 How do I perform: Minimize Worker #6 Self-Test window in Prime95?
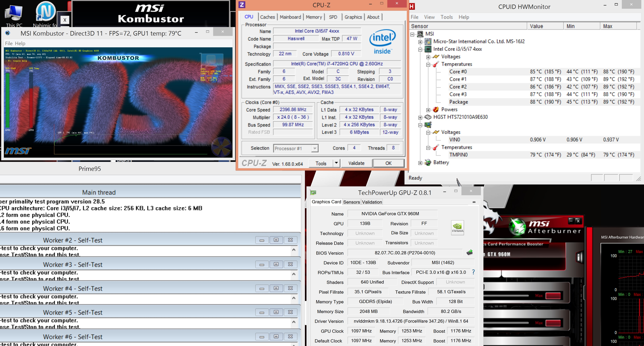(x=262, y=336)
